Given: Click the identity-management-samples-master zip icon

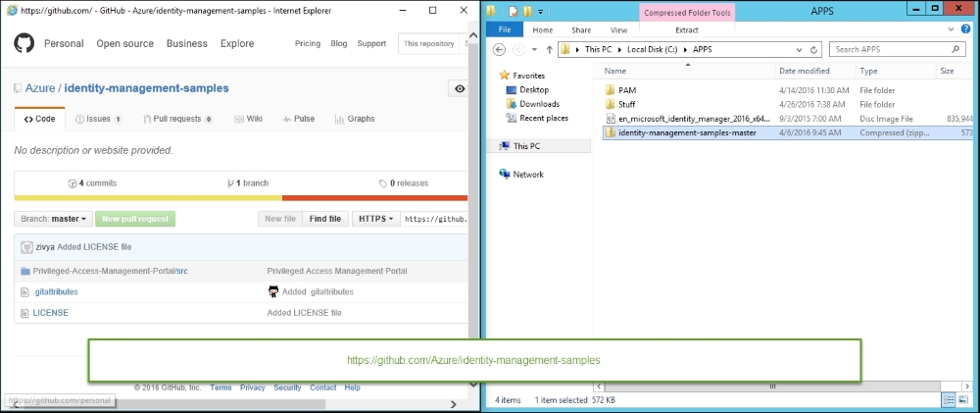Looking at the screenshot, I should tap(611, 132).
